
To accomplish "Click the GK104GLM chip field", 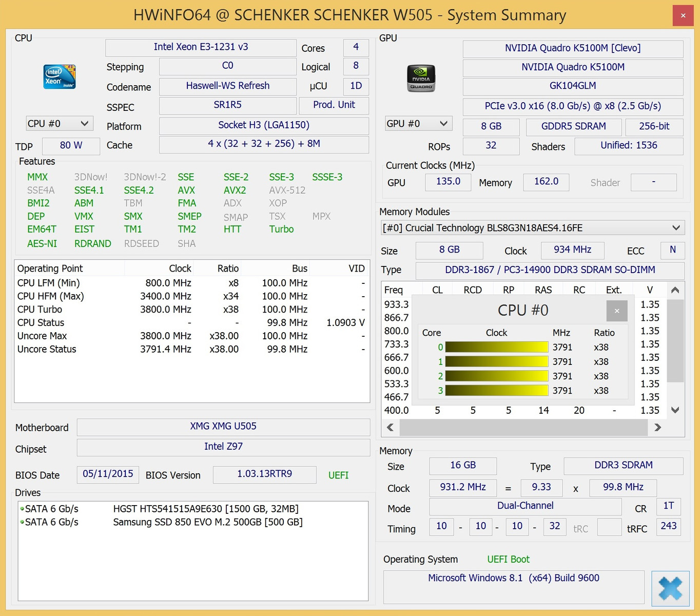I will pos(573,86).
